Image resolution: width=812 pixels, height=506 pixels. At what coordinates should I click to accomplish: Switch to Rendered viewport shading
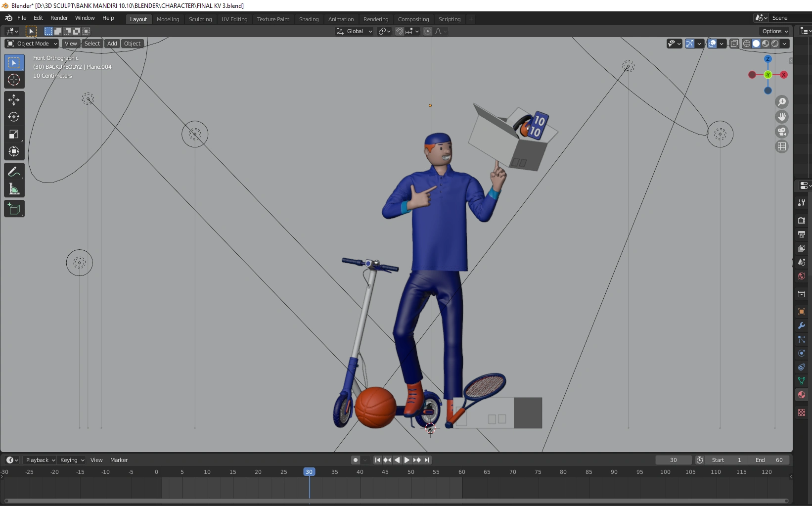(x=775, y=44)
